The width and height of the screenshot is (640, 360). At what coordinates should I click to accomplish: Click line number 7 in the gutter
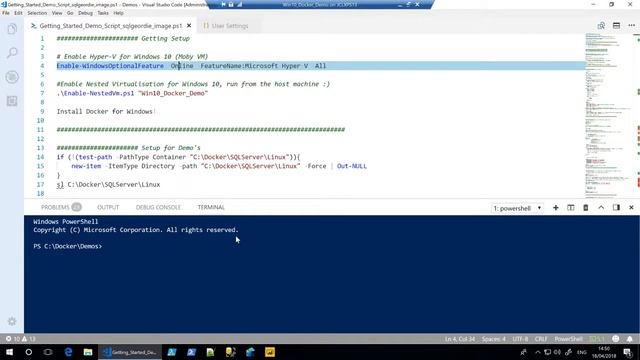click(42, 93)
